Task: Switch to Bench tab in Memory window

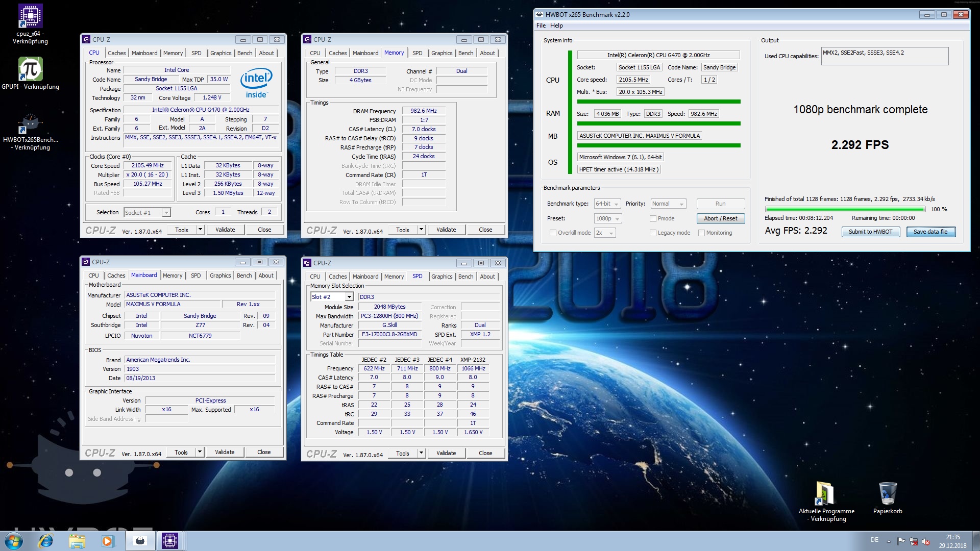Action: coord(465,53)
